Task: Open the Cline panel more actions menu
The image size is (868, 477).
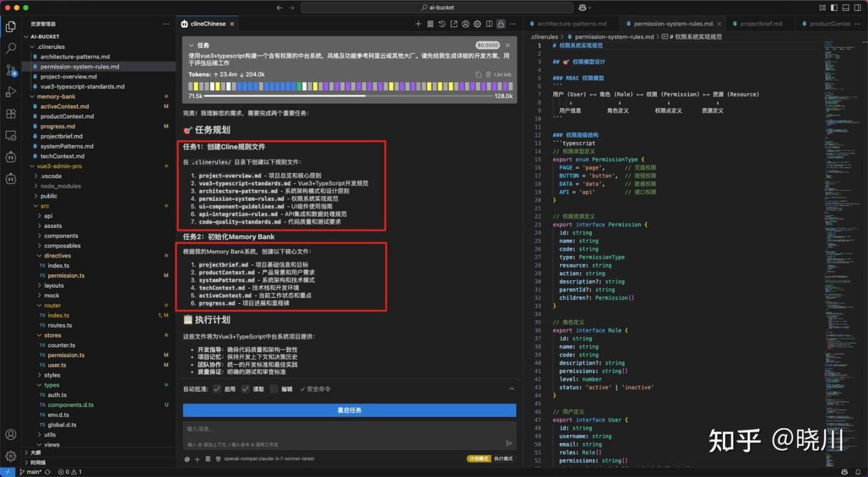Action: tap(513, 24)
